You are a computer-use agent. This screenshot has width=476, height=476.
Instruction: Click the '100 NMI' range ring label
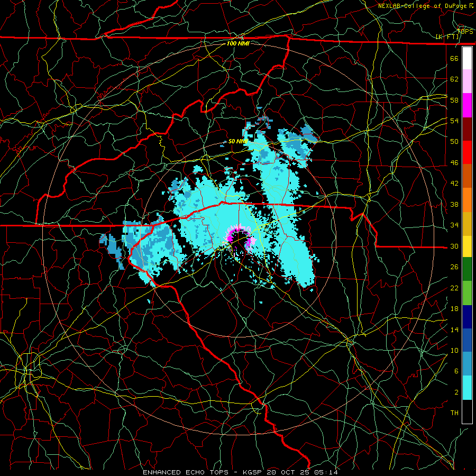[x=238, y=43]
